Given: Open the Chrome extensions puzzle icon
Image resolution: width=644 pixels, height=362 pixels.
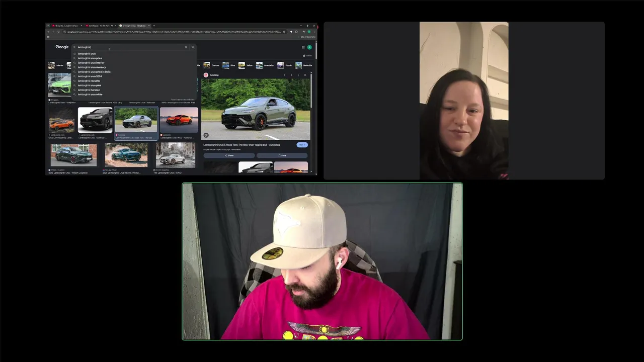Looking at the screenshot, I should pyautogui.click(x=297, y=32).
